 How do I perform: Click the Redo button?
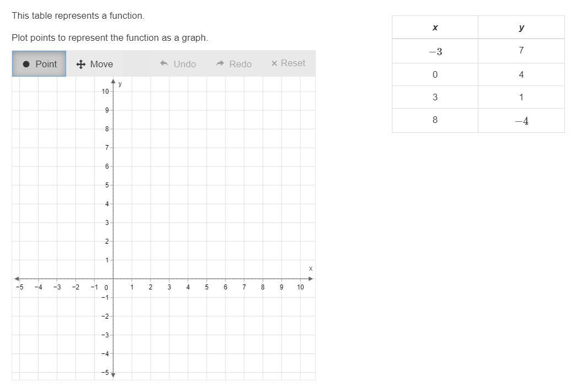coord(234,64)
